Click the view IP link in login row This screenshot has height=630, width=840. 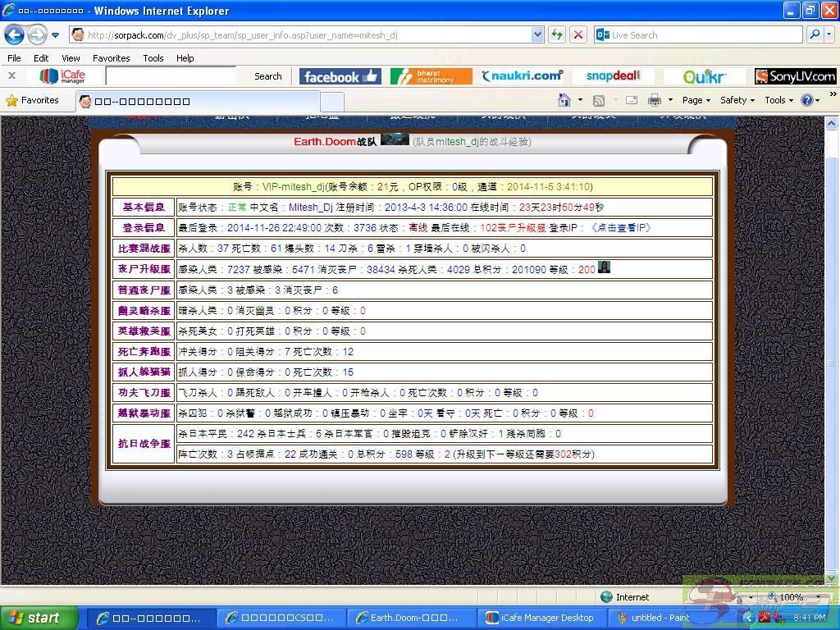tap(620, 228)
